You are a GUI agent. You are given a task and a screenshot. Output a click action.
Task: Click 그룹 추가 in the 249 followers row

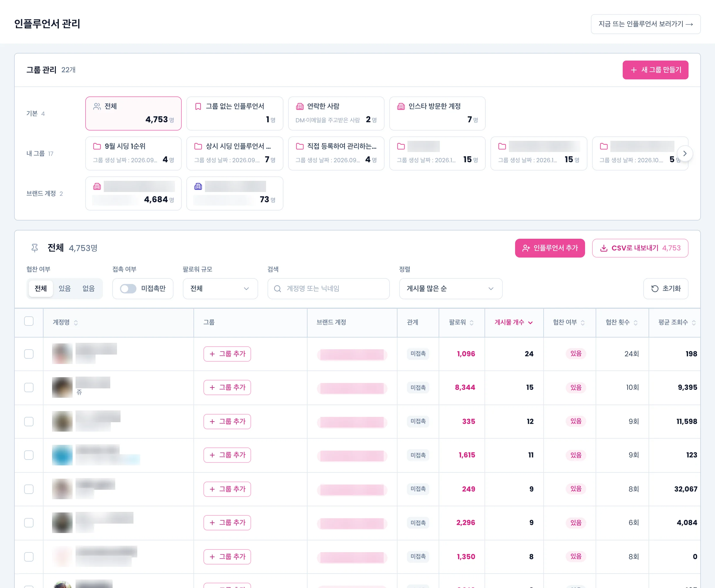(227, 489)
